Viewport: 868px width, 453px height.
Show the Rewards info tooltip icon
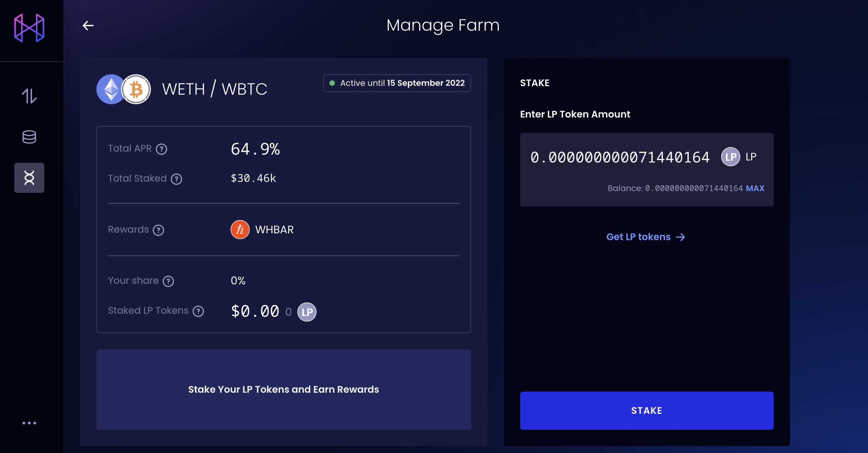pos(158,230)
